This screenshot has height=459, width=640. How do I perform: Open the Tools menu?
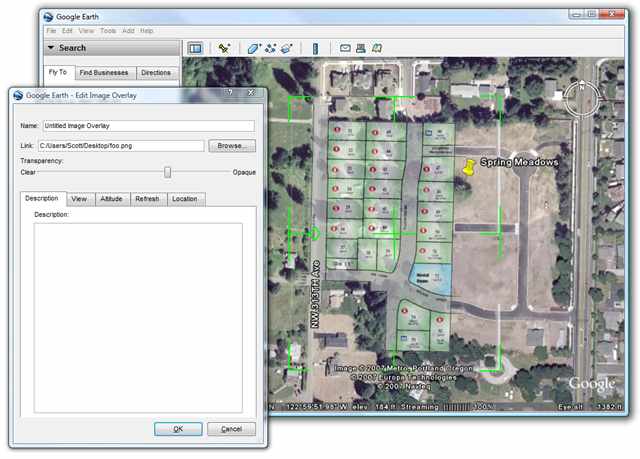(108, 31)
